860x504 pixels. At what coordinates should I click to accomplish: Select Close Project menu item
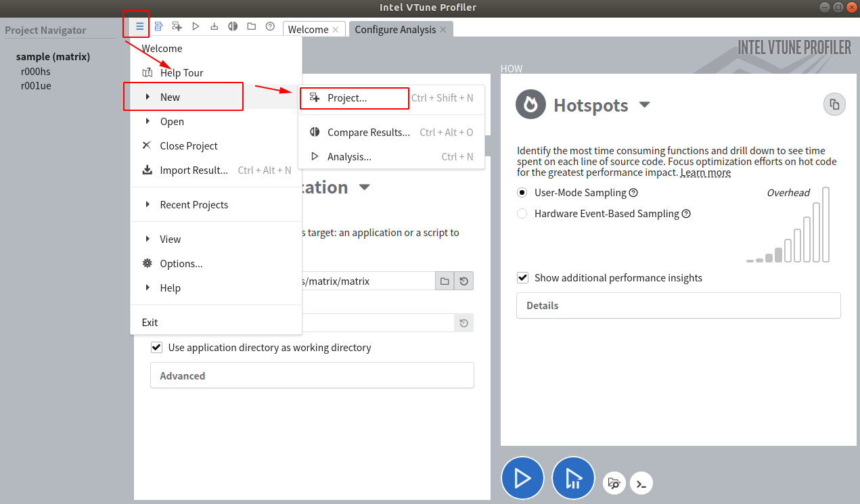tap(216, 146)
